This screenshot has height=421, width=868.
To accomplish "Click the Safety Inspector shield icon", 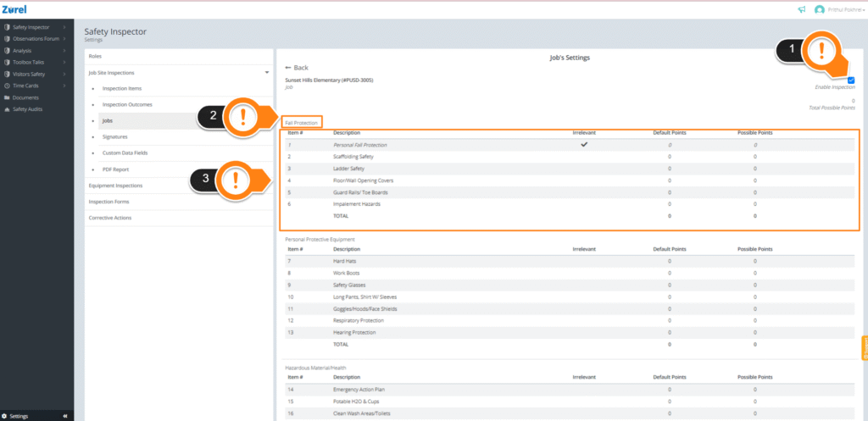I will click(x=6, y=26).
